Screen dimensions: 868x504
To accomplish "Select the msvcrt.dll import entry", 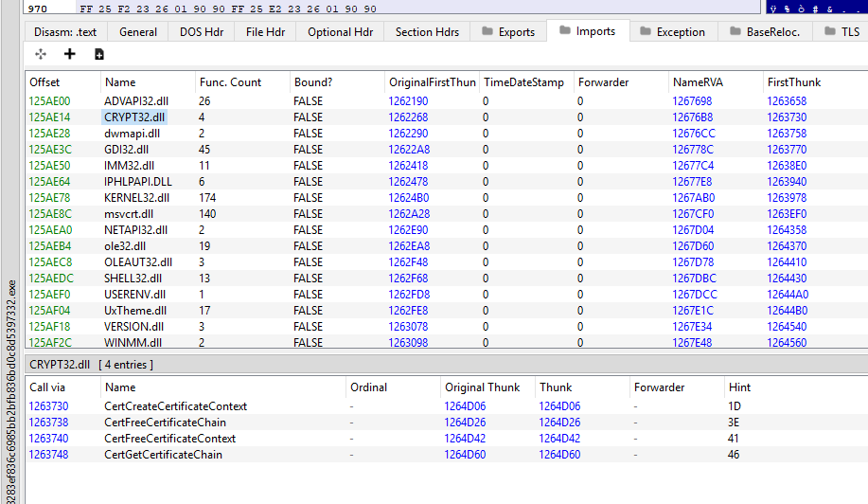I will click(446, 214).
